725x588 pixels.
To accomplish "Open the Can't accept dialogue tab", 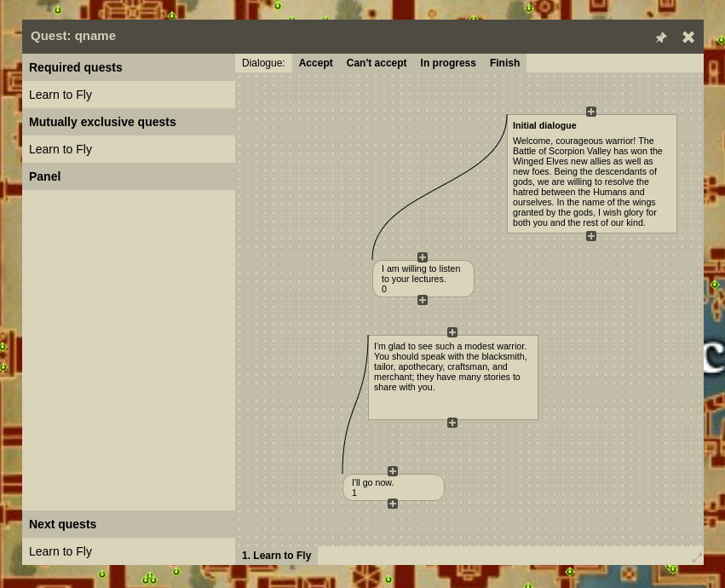I will [x=376, y=63].
